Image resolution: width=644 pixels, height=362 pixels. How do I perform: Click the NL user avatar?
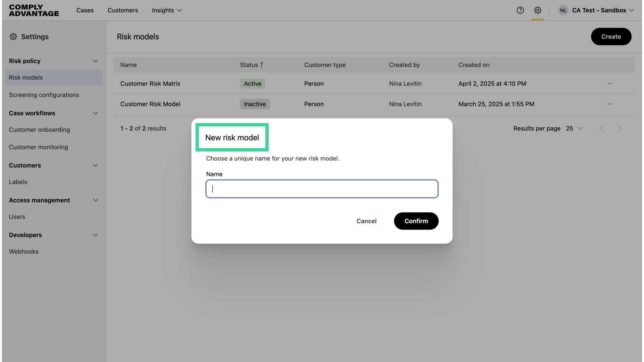pos(563,10)
